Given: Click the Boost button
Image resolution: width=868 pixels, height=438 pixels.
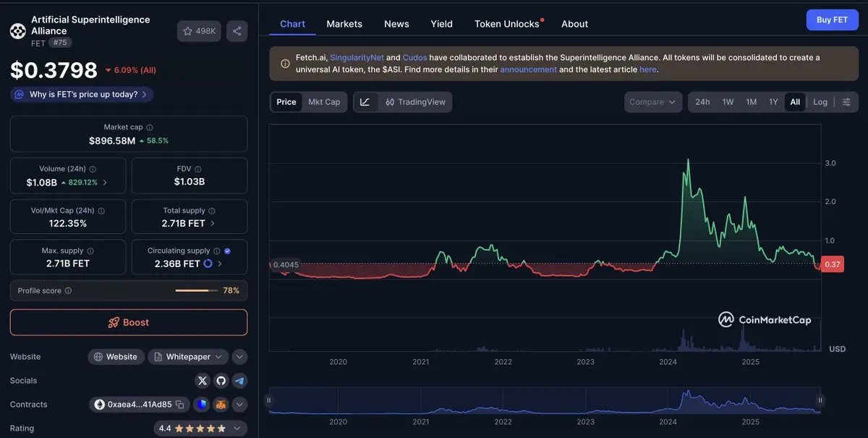Looking at the screenshot, I should pyautogui.click(x=129, y=323).
